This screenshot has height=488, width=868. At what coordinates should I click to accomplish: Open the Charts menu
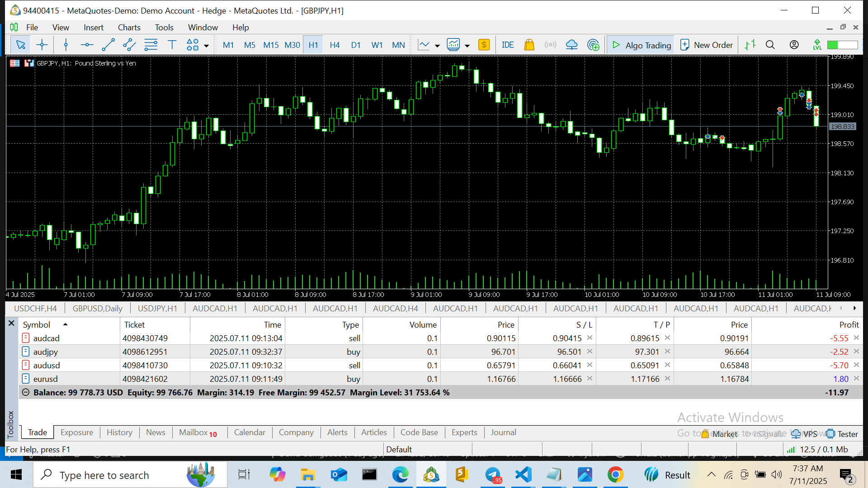coord(129,28)
